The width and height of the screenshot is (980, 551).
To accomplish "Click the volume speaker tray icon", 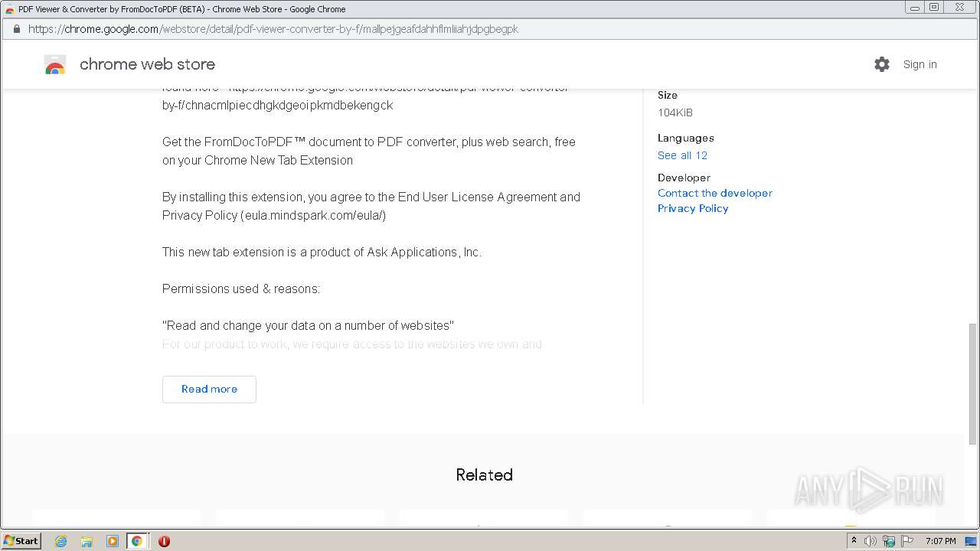I will click(x=871, y=541).
